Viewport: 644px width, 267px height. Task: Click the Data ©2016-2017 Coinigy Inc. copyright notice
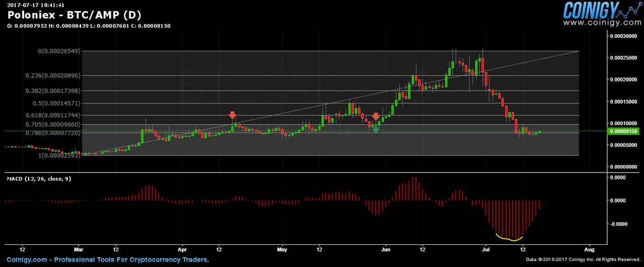click(x=584, y=260)
